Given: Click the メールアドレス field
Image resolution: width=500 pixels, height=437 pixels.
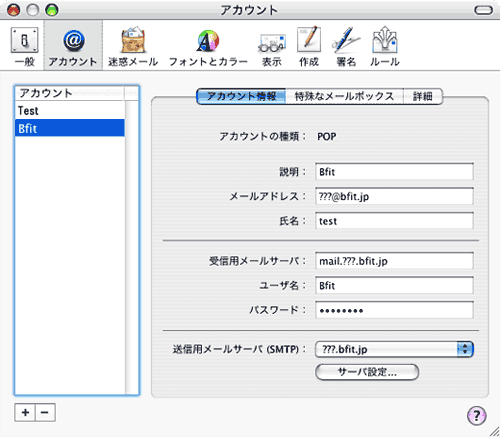Looking at the screenshot, I should [x=394, y=196].
